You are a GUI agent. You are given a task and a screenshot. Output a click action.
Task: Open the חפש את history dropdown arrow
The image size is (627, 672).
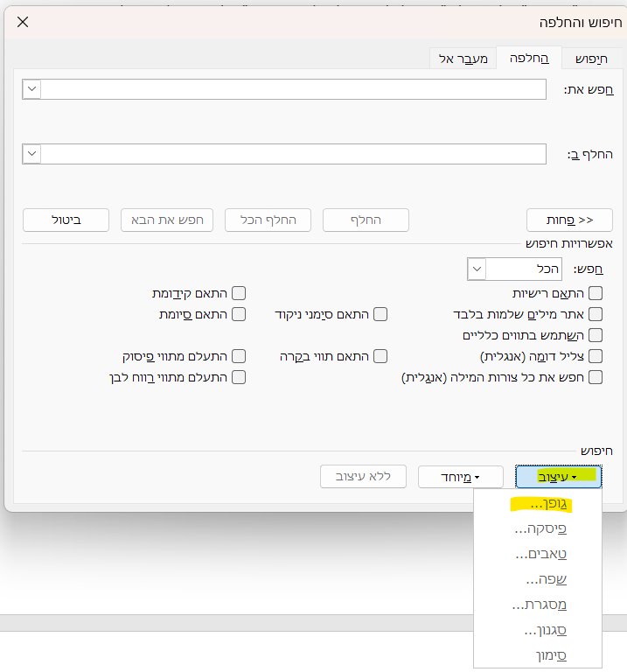click(x=31, y=89)
